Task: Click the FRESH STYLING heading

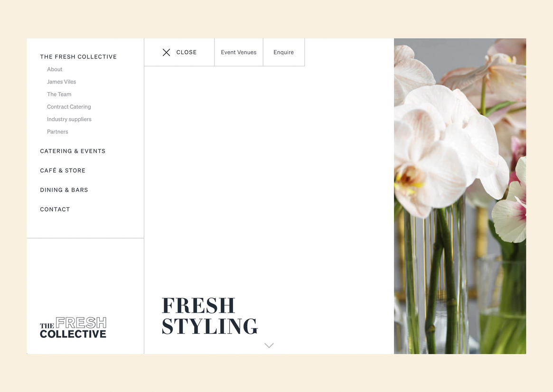Action: (210, 316)
